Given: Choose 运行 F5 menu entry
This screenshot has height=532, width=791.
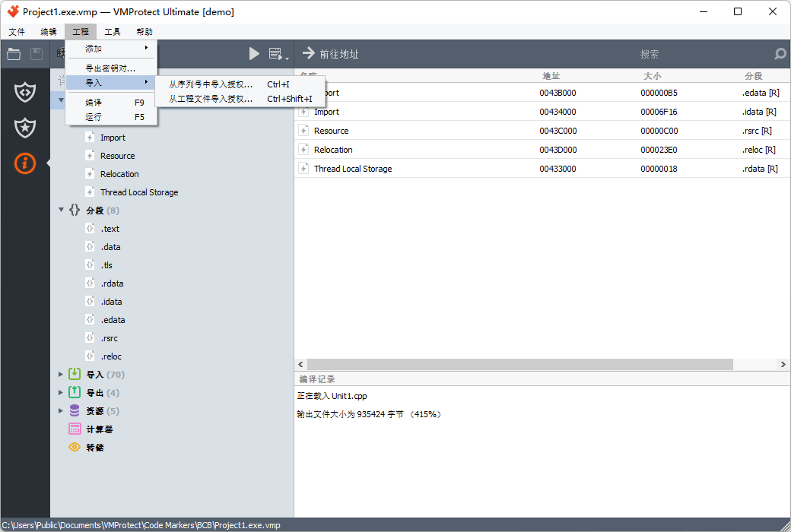Looking at the screenshot, I should [112, 117].
